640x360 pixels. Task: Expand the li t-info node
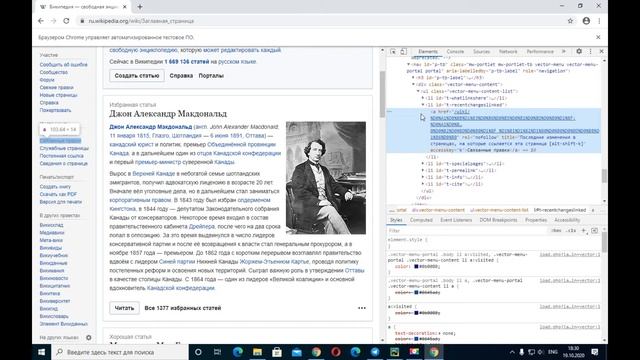pos(423,177)
